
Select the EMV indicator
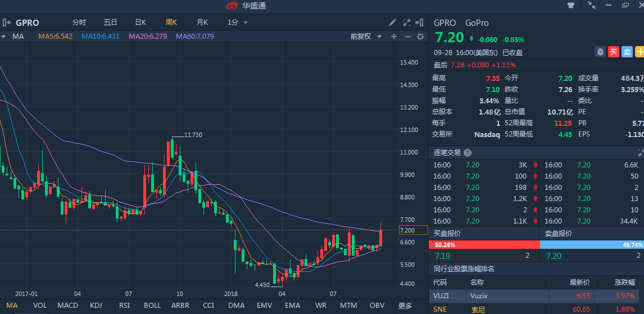(264, 306)
